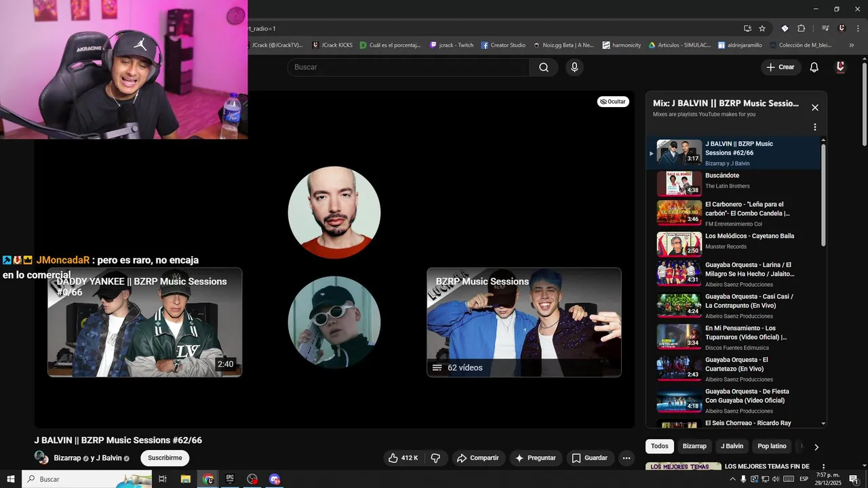
Task: Close the mix playlist panel
Action: tap(815, 108)
